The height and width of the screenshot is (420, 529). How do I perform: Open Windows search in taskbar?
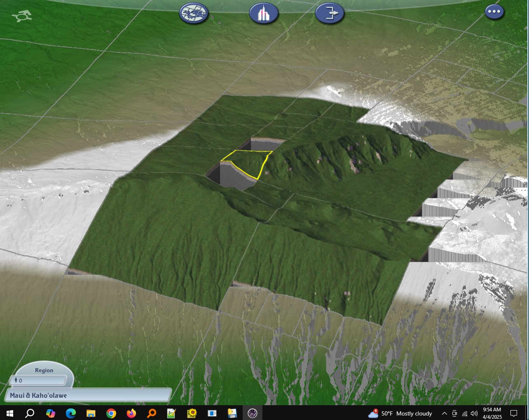(30, 413)
